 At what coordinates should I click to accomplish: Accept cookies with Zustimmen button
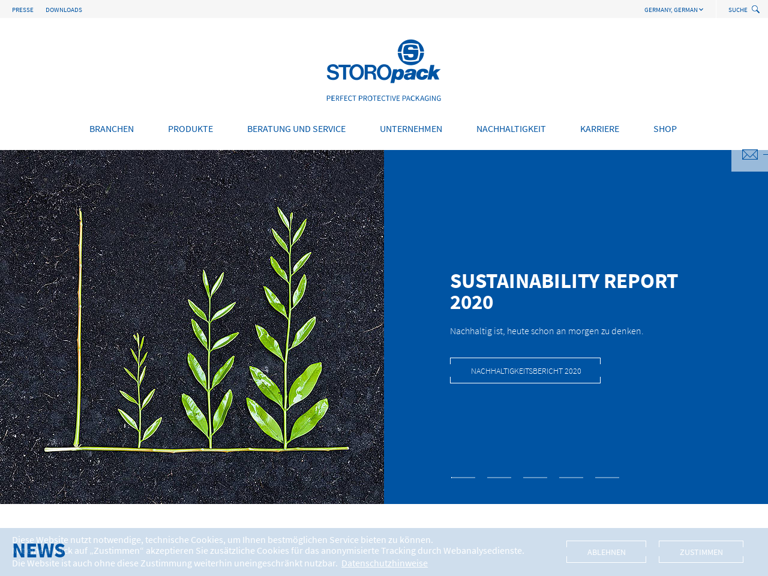(x=701, y=552)
